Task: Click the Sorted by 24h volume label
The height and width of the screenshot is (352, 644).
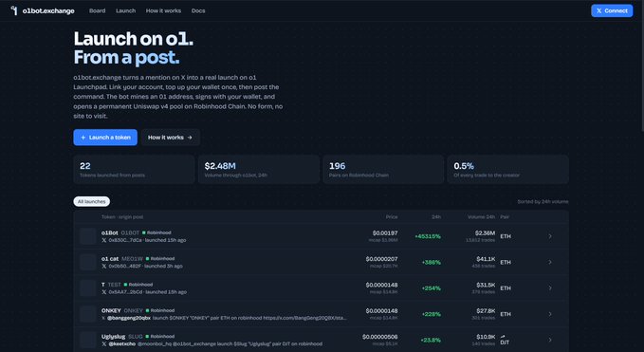Action: tap(543, 202)
